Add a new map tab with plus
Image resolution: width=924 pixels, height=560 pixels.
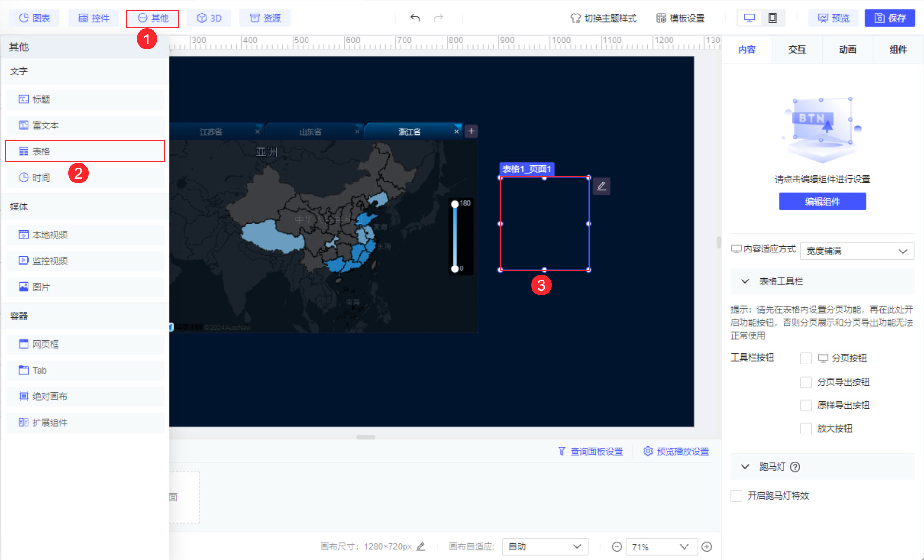click(x=471, y=131)
